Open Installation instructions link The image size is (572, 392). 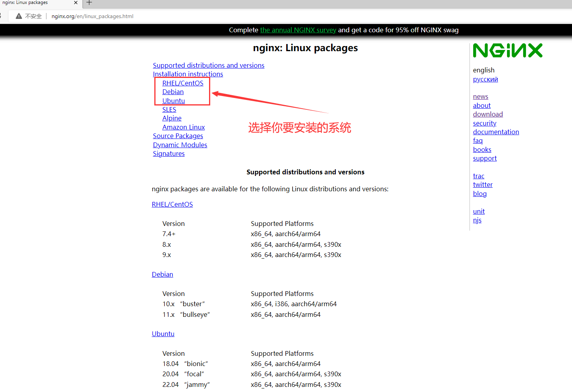188,74
